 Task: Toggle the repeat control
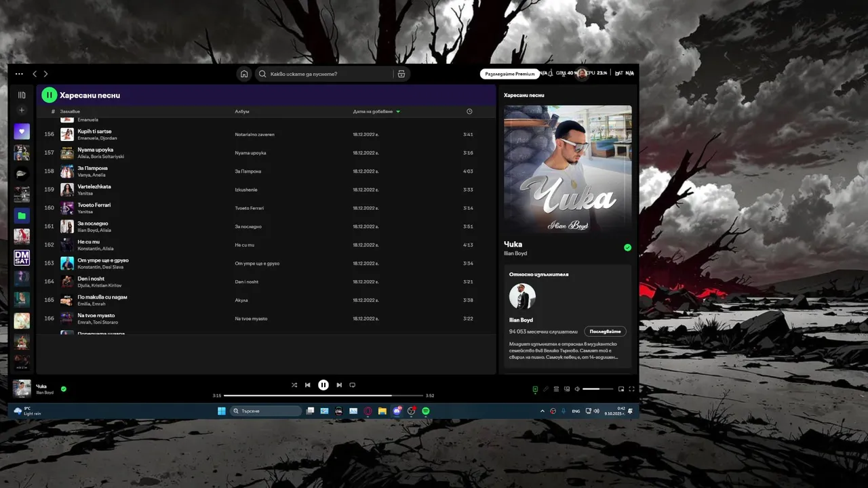[353, 385]
